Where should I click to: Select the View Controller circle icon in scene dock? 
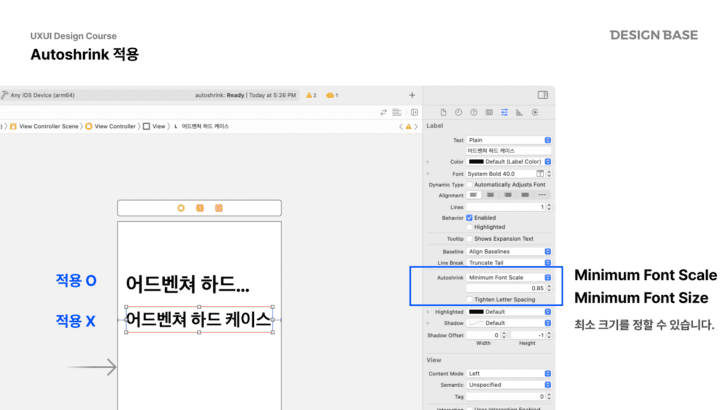coord(181,208)
